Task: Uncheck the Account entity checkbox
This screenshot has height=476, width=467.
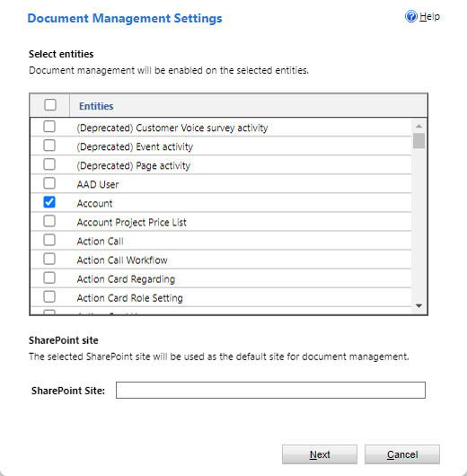Action: 49,202
